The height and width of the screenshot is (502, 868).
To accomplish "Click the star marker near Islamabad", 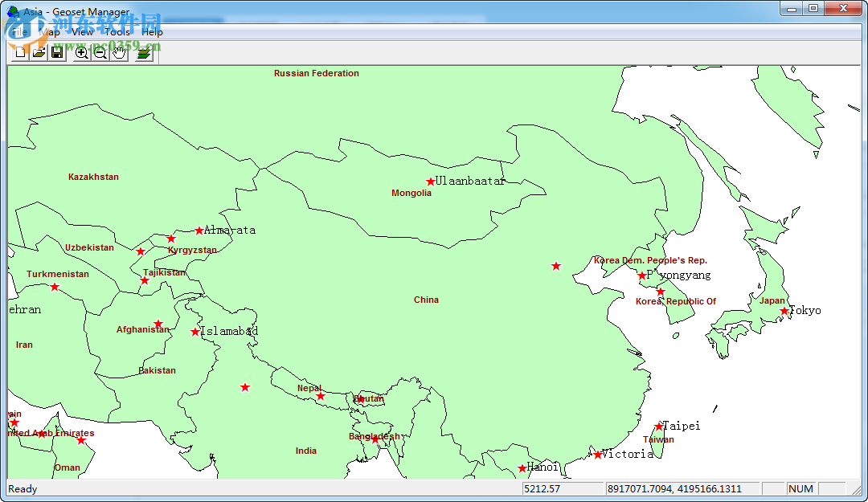I will (194, 331).
